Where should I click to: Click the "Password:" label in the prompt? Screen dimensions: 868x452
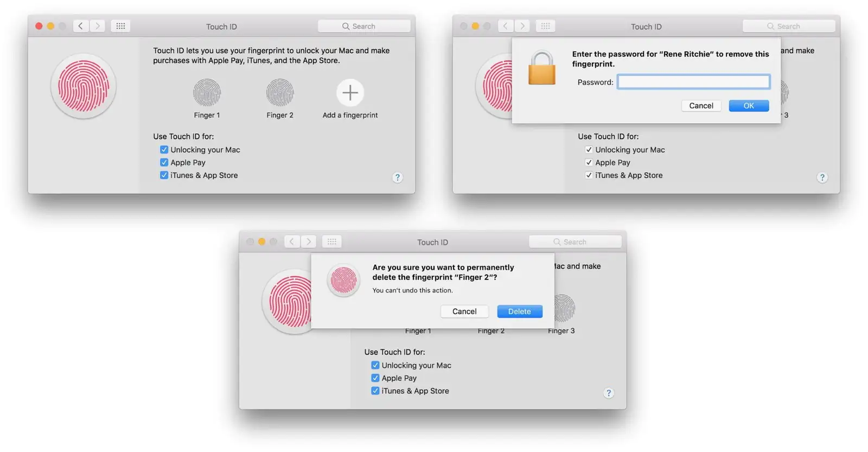595,82
